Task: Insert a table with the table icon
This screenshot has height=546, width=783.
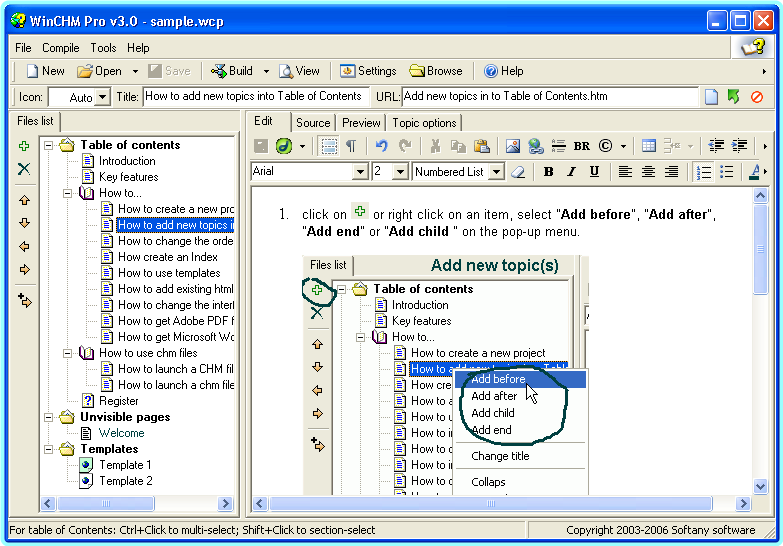Action: [649, 146]
